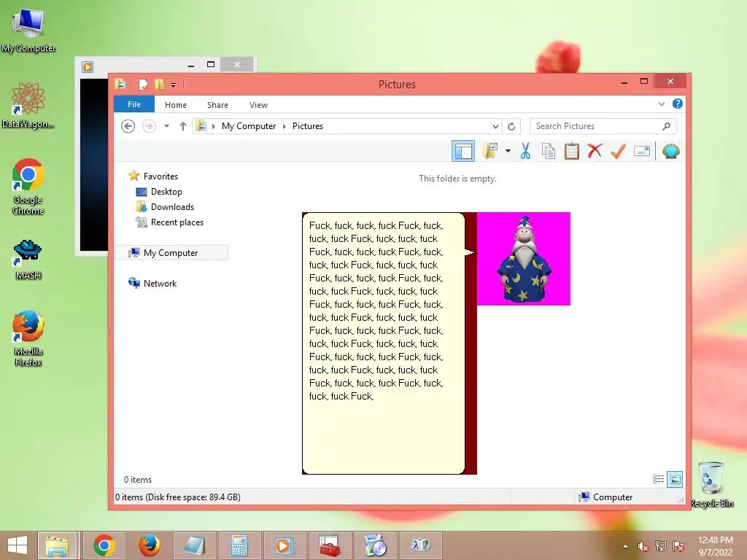Open the Recycle Bin desktop icon
This screenshot has width=747, height=560.
(712, 484)
